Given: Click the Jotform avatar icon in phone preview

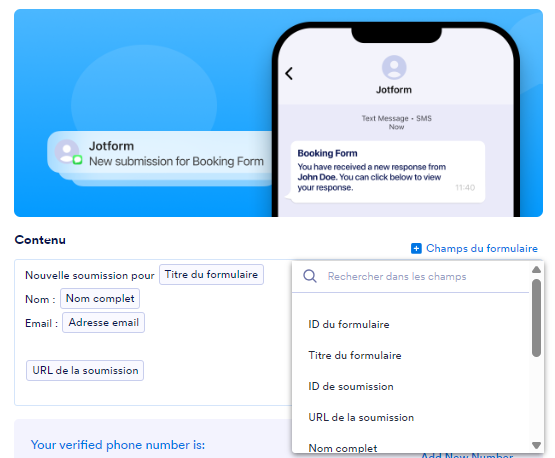Looking at the screenshot, I should tap(394, 67).
